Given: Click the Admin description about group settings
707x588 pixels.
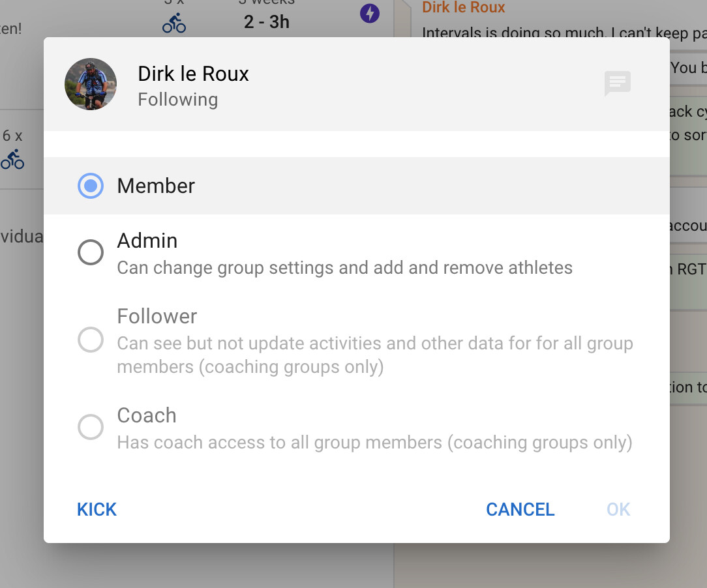Looking at the screenshot, I should coord(344,268).
